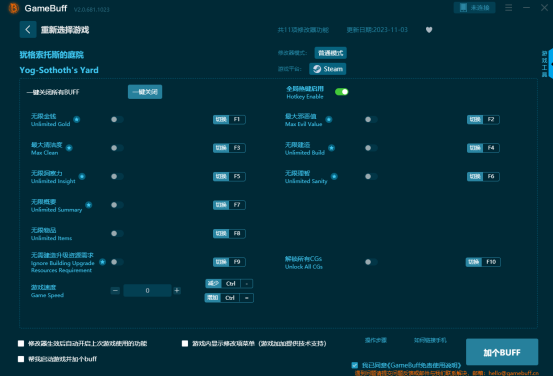This screenshot has height=377, width=554.
Task: Click the normal mode button for trainer mode
Action: point(330,53)
